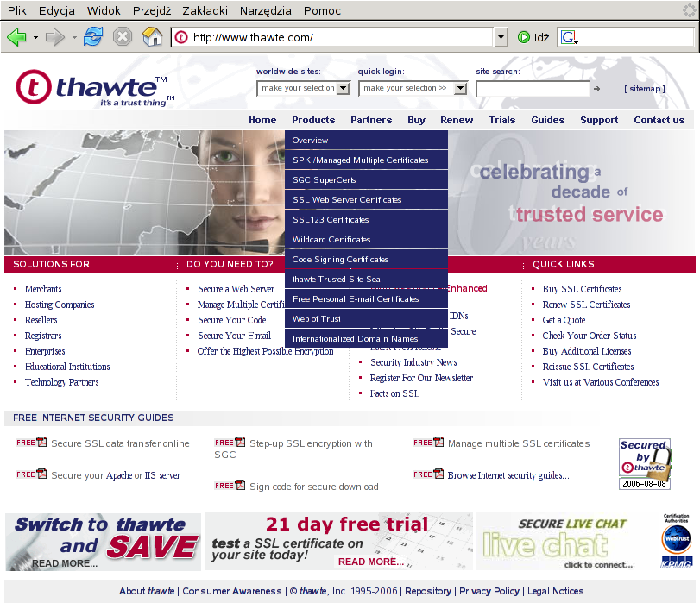Screen dimensions: 700x603
Task: Click the Hosting Companies link
Action: click(x=59, y=304)
